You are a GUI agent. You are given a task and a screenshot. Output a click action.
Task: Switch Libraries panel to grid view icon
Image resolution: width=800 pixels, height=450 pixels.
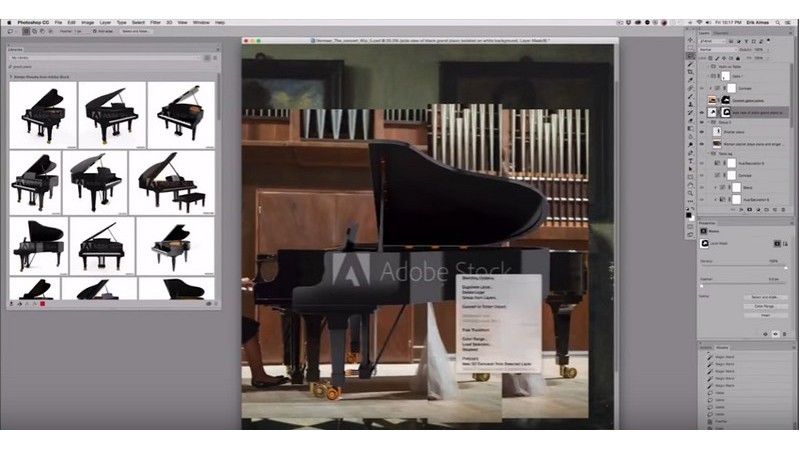[207, 58]
